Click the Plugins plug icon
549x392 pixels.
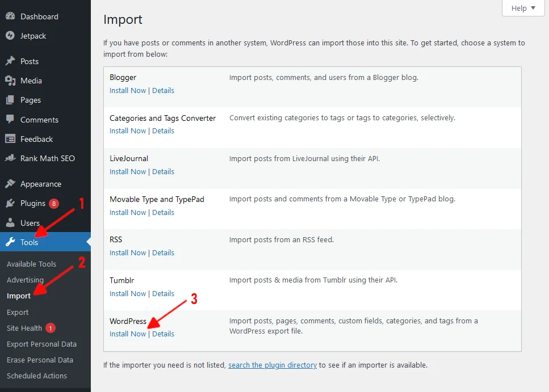(10, 203)
